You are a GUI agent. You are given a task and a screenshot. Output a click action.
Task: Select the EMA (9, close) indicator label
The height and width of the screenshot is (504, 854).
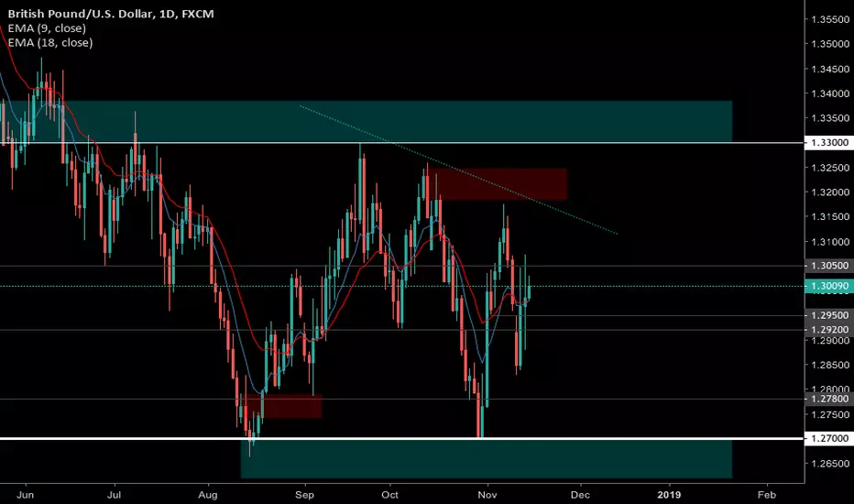[47, 28]
